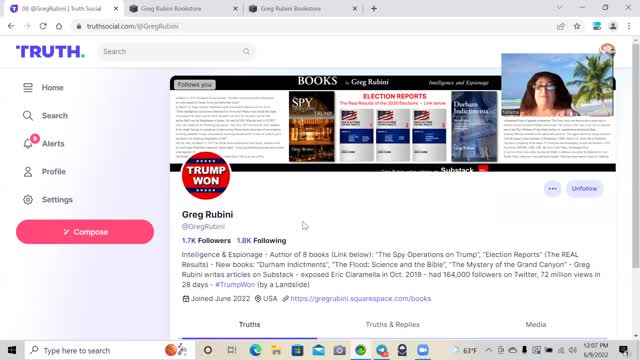Open the Camera app from the taskbar
This screenshot has width=640, height=360.
point(340,350)
